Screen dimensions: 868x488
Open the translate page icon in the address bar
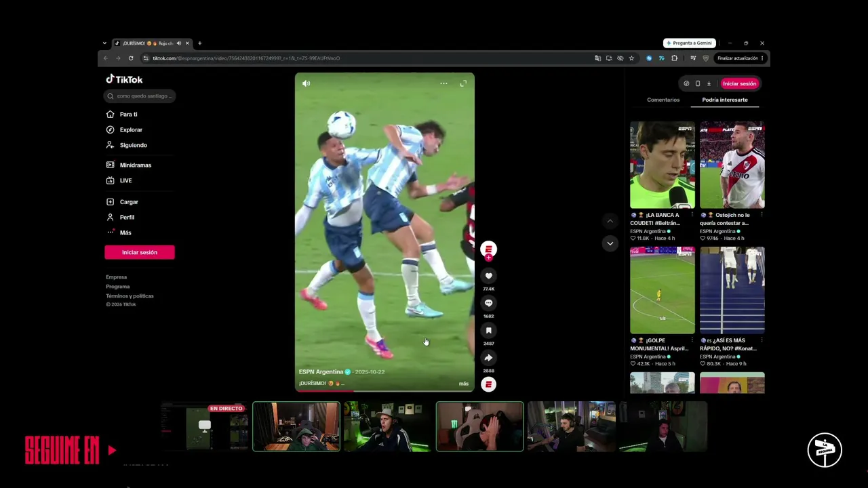pyautogui.click(x=597, y=58)
